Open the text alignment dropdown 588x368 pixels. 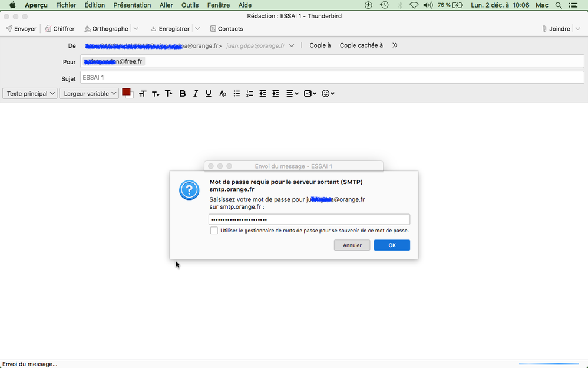pos(292,94)
